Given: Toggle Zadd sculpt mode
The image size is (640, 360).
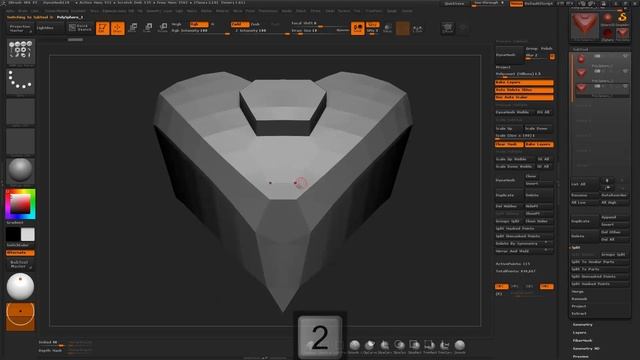Looking at the screenshot, I should [x=240, y=24].
